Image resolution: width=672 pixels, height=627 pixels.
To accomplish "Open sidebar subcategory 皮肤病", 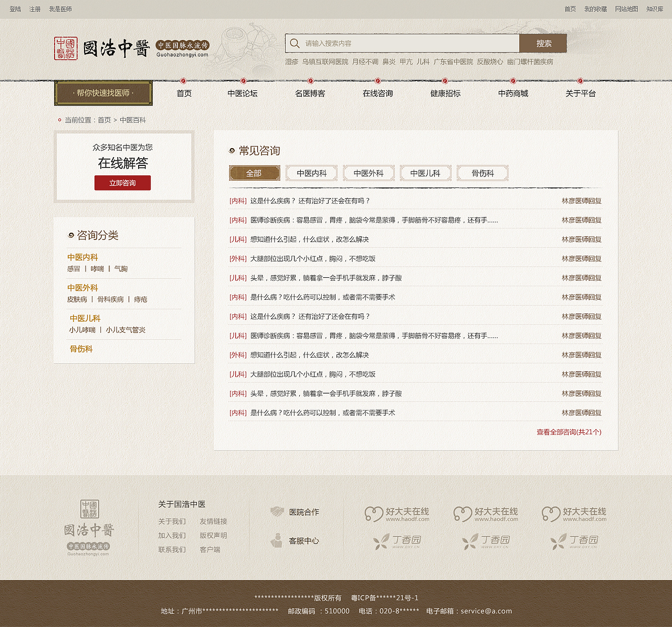I will point(77,299).
